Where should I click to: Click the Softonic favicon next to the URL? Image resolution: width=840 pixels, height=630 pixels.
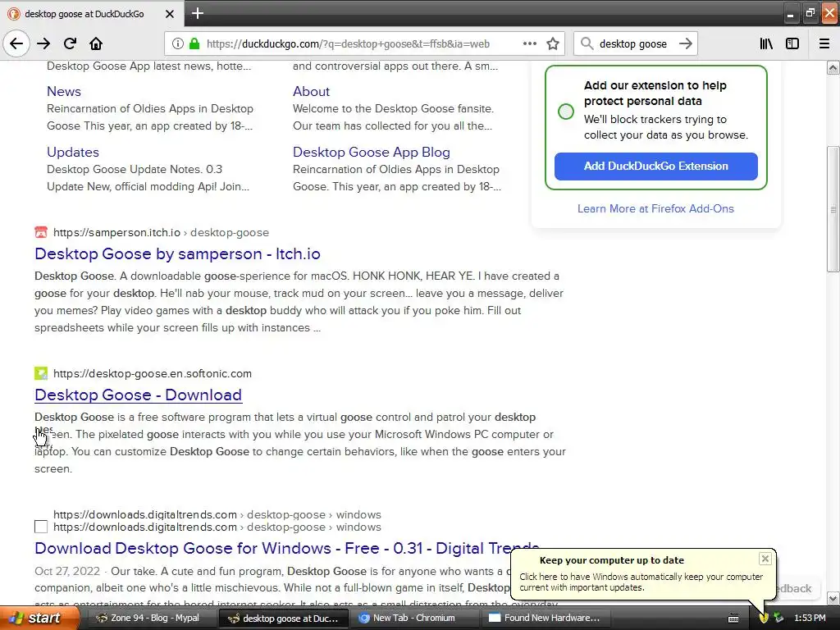[x=41, y=373]
